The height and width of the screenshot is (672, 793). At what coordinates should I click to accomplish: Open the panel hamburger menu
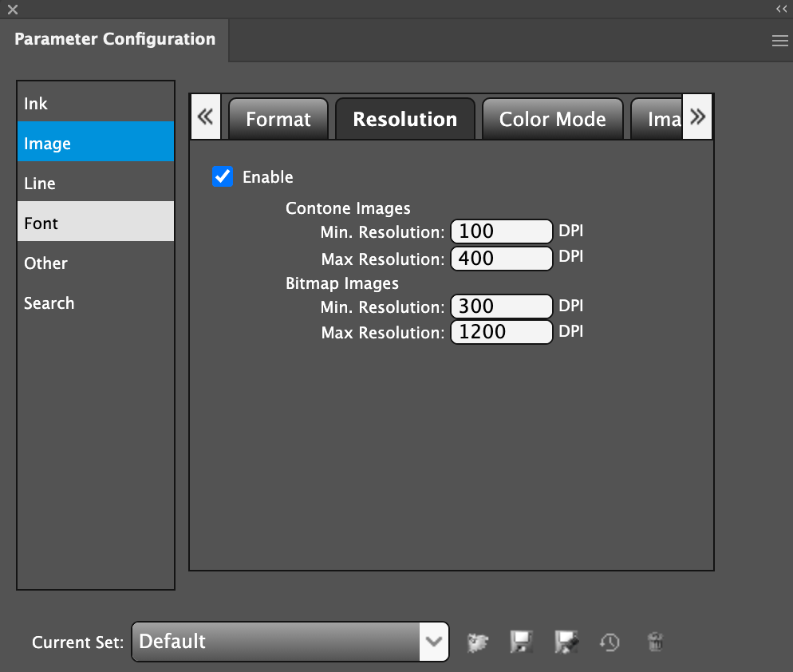coord(779,42)
